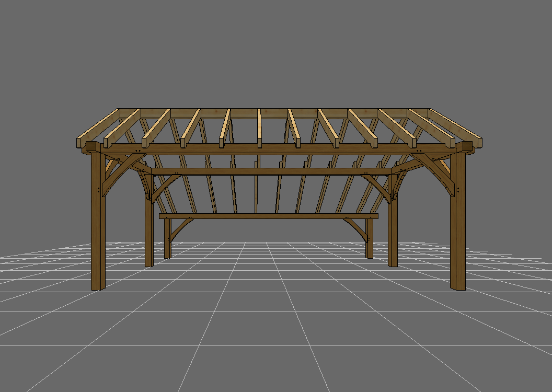
Task: Select the center roof rafter
Action: pos(259,128)
